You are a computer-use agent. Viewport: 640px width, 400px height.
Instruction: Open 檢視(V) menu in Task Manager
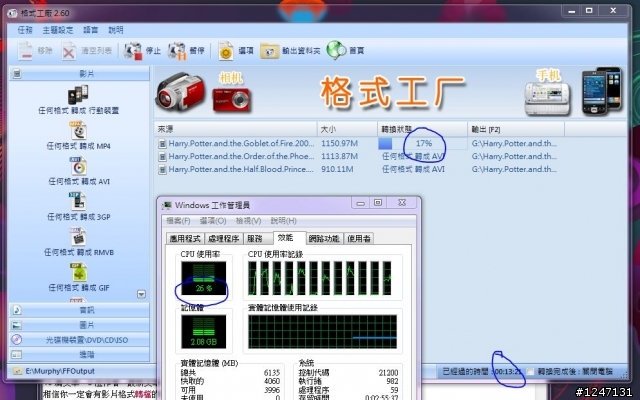pos(248,221)
